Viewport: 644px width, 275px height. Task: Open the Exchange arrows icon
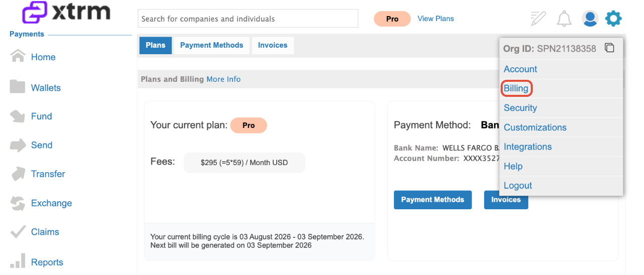(18, 203)
